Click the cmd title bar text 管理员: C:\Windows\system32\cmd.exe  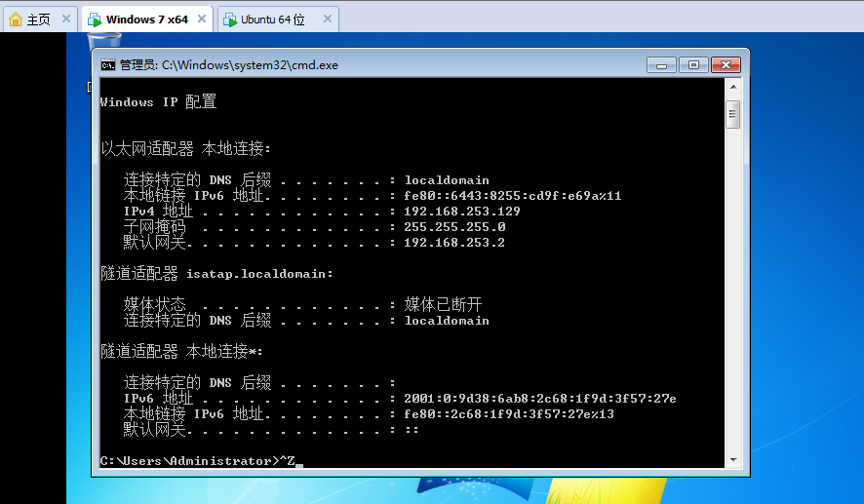(x=228, y=65)
